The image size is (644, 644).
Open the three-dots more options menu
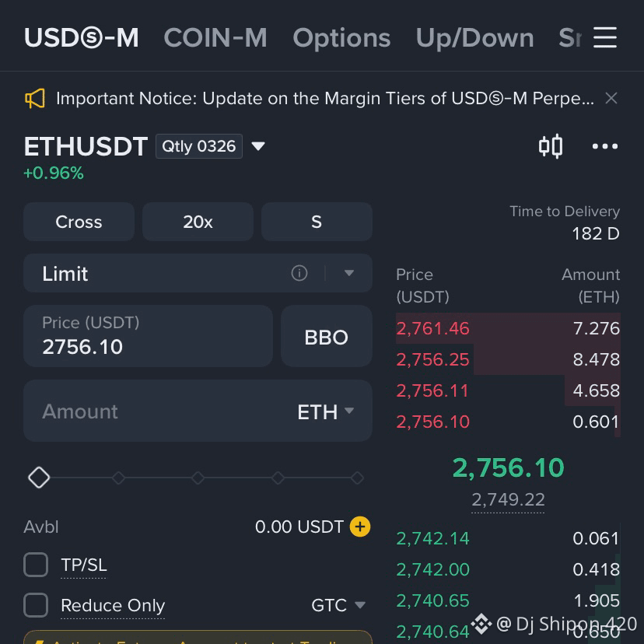tap(604, 146)
